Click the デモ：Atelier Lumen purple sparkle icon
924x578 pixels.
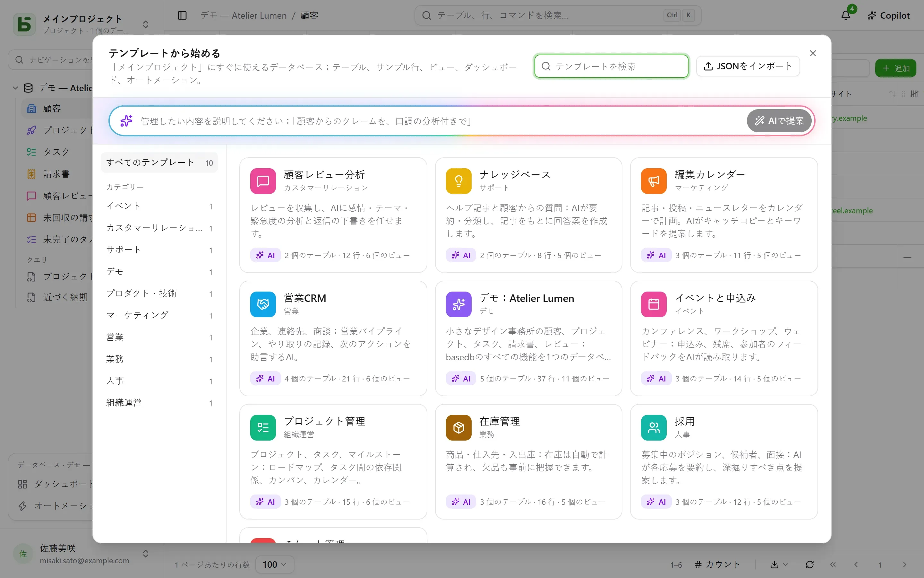point(458,304)
